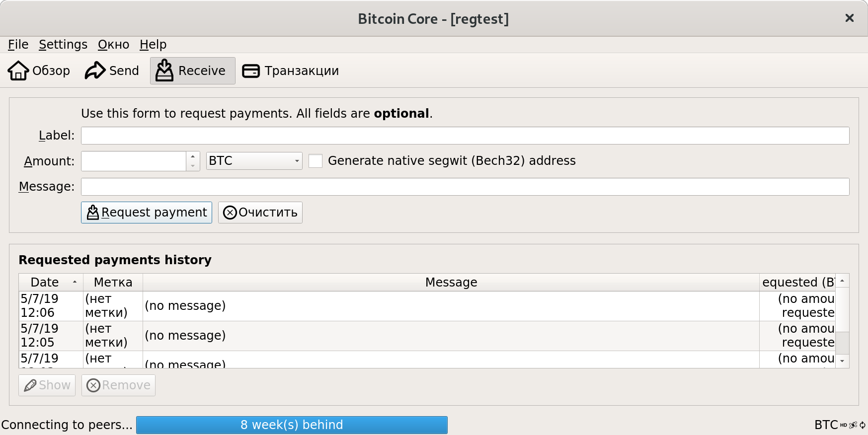Viewport: 868px width, 435px height.
Task: Decrease amount with spinbox down arrow
Action: pyautogui.click(x=193, y=166)
